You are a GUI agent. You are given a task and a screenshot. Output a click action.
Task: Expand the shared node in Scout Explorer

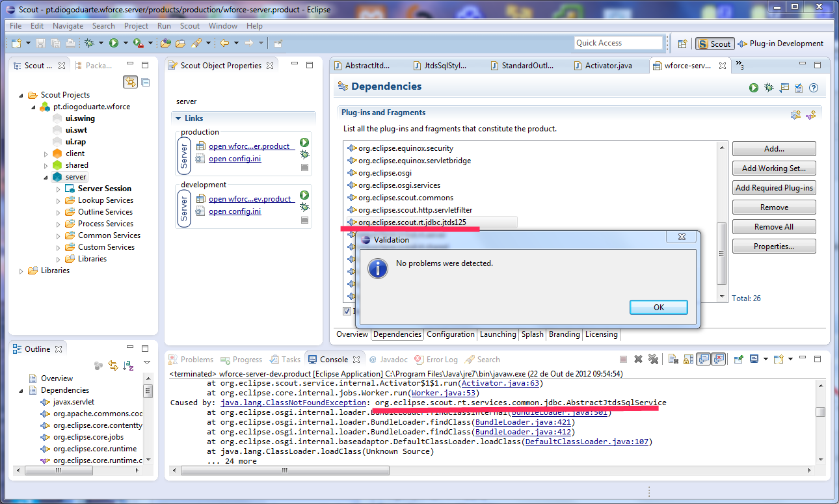click(x=46, y=165)
